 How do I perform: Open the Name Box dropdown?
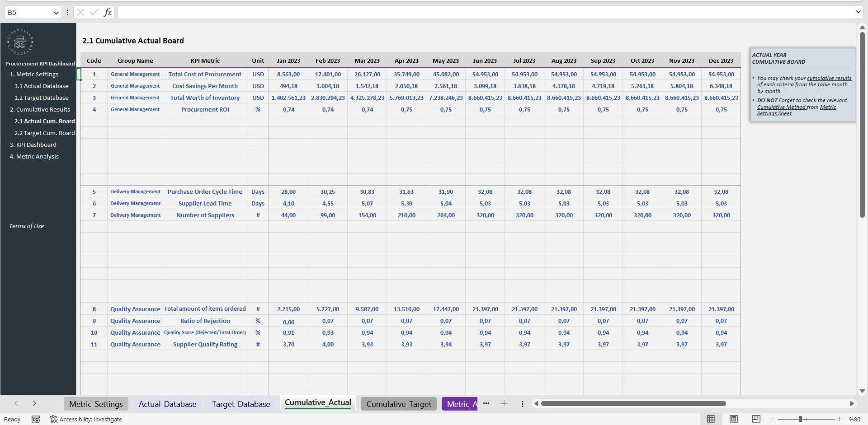click(55, 12)
